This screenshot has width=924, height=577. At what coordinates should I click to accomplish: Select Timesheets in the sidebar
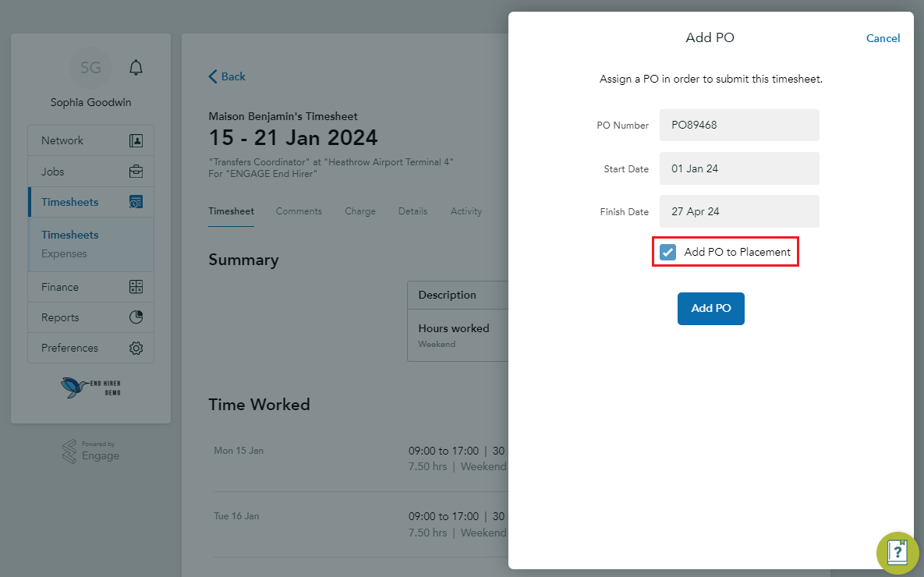(90, 202)
